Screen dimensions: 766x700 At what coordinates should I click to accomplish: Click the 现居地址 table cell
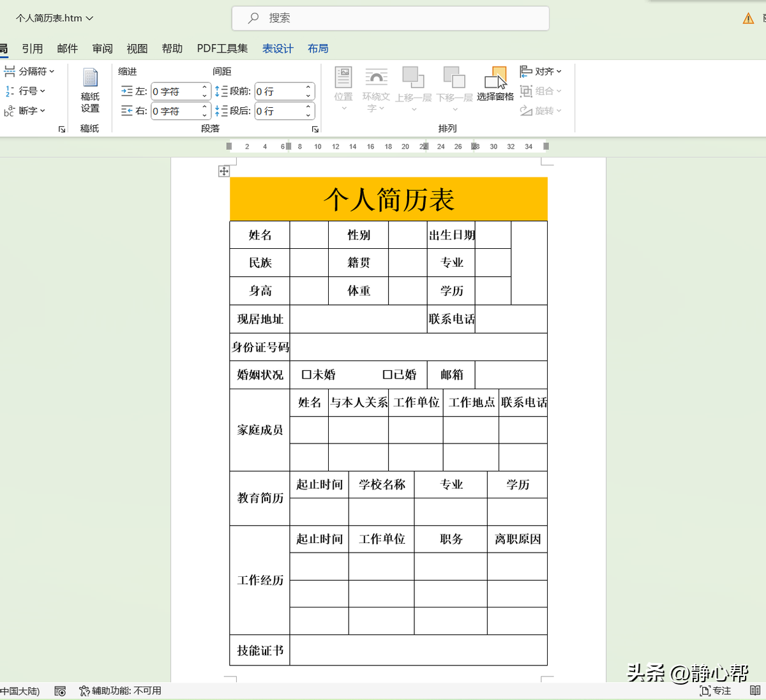(260, 319)
